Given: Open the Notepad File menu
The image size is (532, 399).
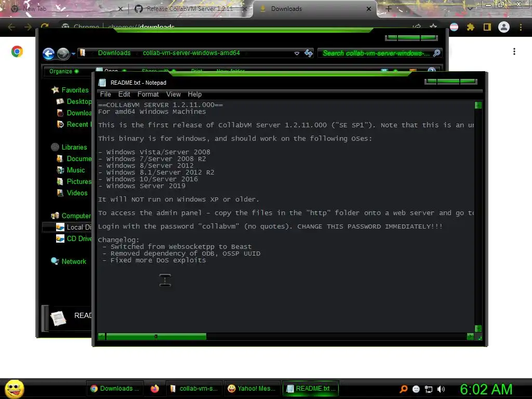Looking at the screenshot, I should tap(105, 95).
